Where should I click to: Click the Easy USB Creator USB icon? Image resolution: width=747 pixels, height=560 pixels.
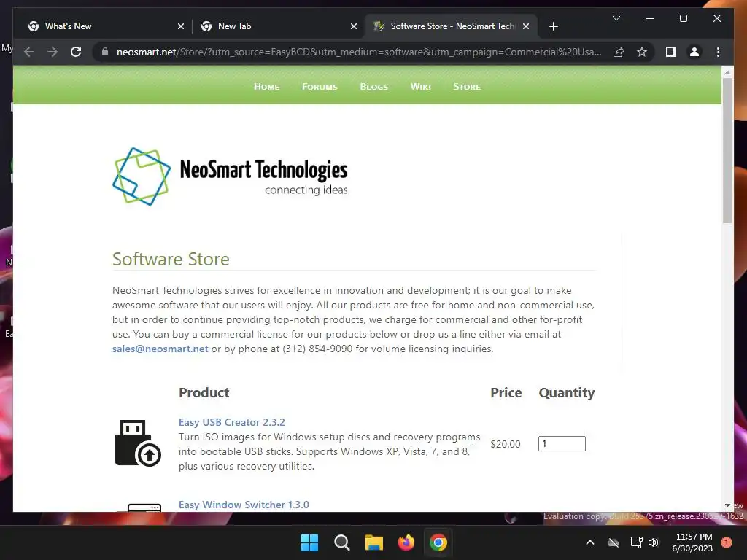[137, 443]
